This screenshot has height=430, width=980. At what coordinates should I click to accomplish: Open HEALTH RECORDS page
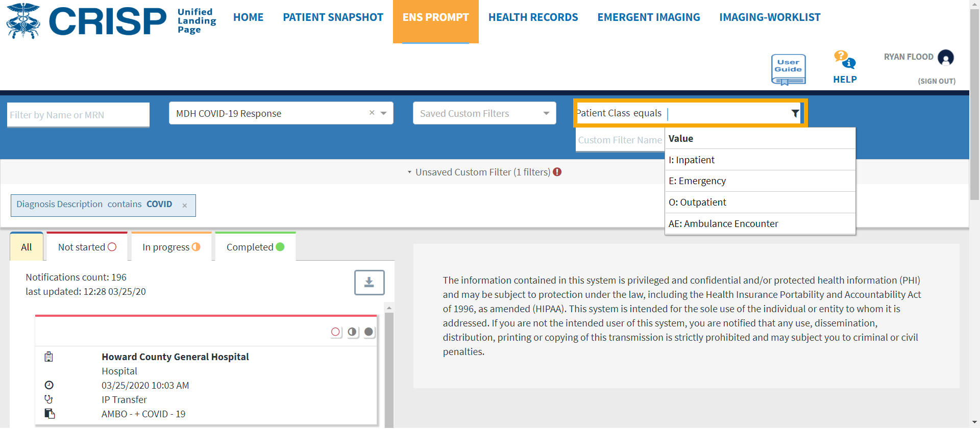[x=533, y=17]
